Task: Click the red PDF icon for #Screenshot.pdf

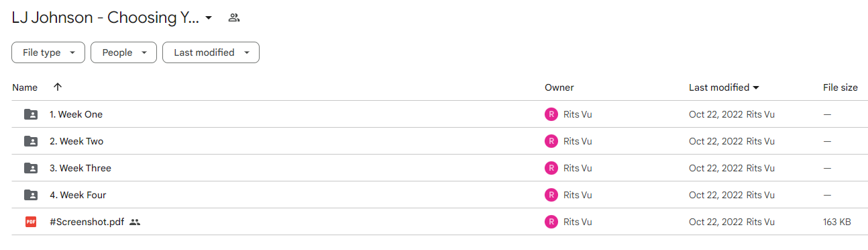Action: [x=31, y=222]
